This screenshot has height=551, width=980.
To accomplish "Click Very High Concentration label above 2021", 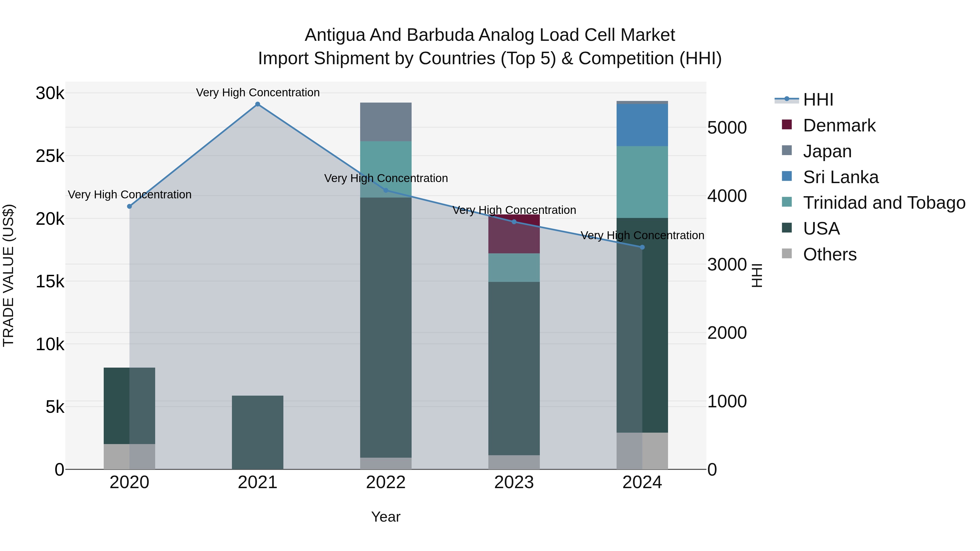I will click(x=258, y=93).
